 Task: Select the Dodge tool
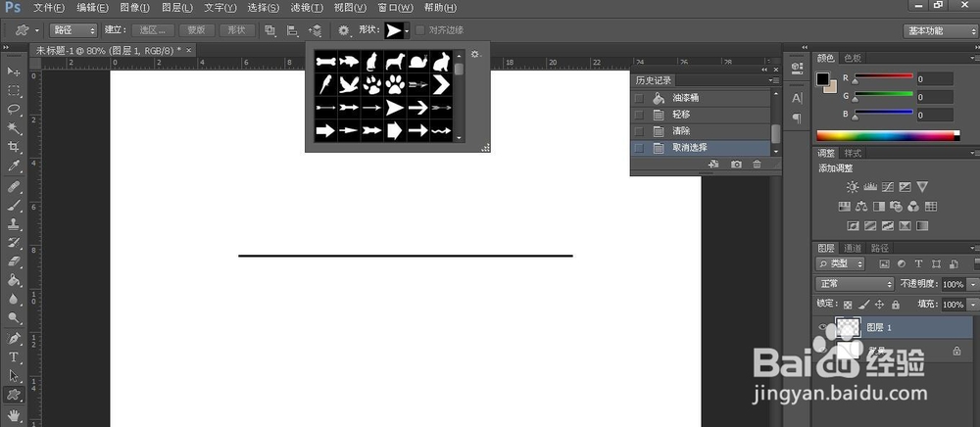coord(13,317)
